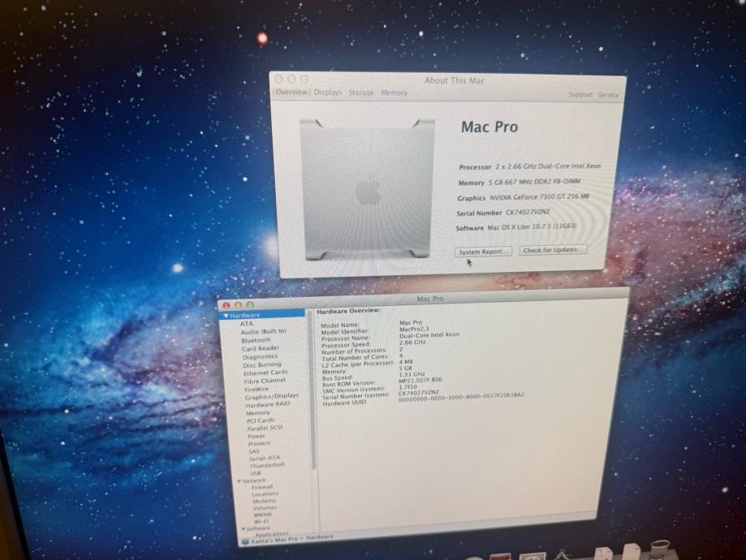The height and width of the screenshot is (560, 746).
Task: Select Firewall under Network
Action: point(262,487)
